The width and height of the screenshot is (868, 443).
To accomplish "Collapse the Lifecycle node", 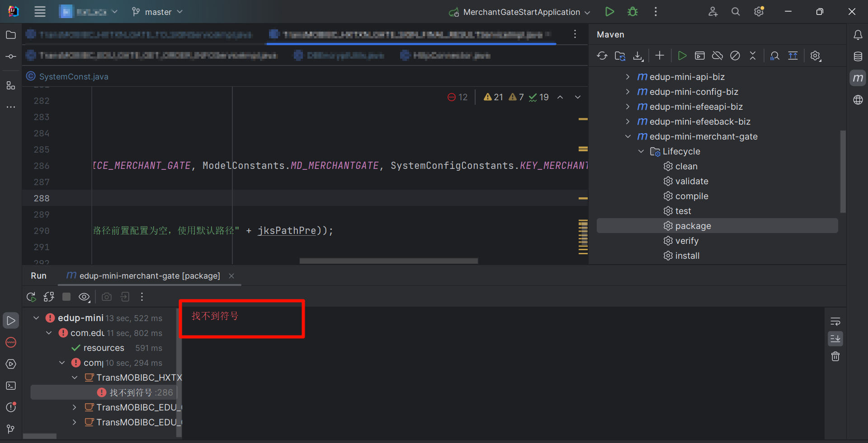I will click(x=641, y=151).
